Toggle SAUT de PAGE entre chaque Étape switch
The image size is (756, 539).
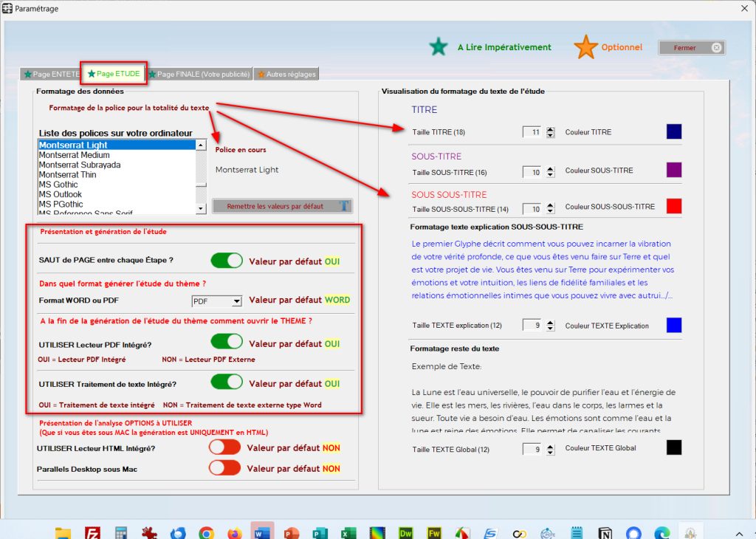tap(227, 261)
